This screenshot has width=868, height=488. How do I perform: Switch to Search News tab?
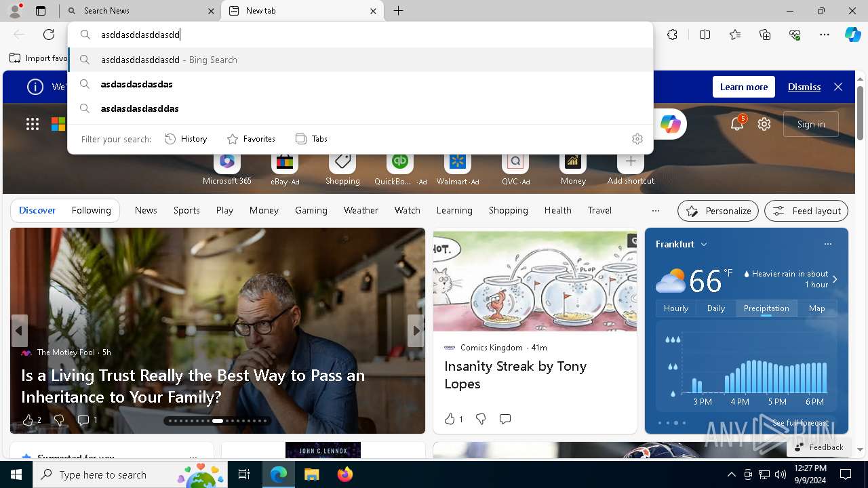[x=140, y=11]
